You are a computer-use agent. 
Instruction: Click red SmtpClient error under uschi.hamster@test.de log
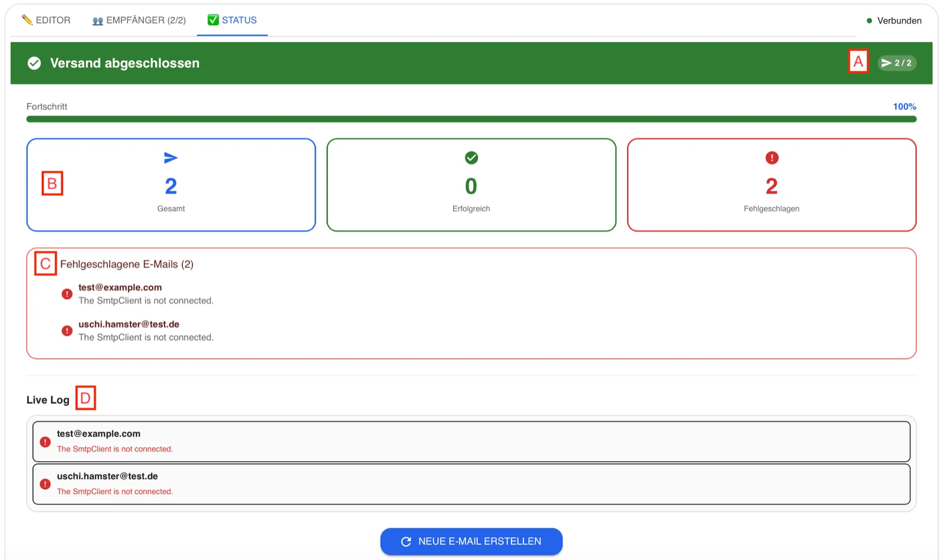115,492
